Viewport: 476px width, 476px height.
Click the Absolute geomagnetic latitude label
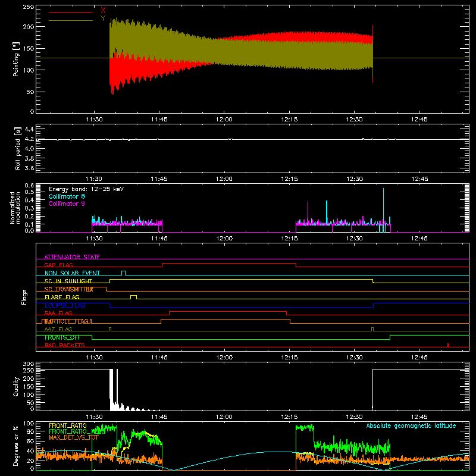tap(411, 425)
